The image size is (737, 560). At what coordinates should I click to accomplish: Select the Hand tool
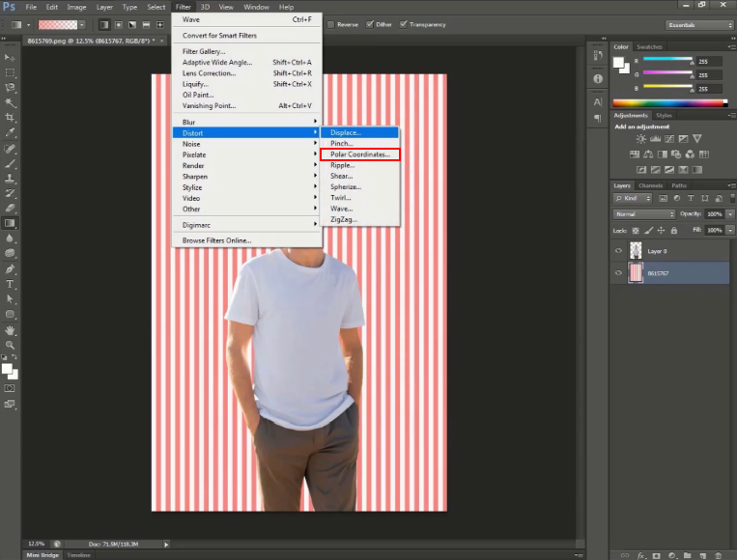click(10, 330)
